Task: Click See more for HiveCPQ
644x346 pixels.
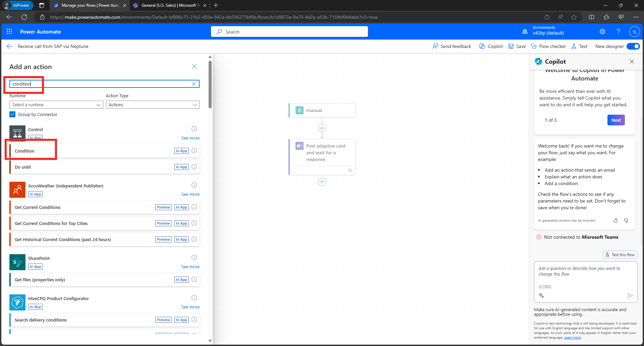Action: click(190, 307)
